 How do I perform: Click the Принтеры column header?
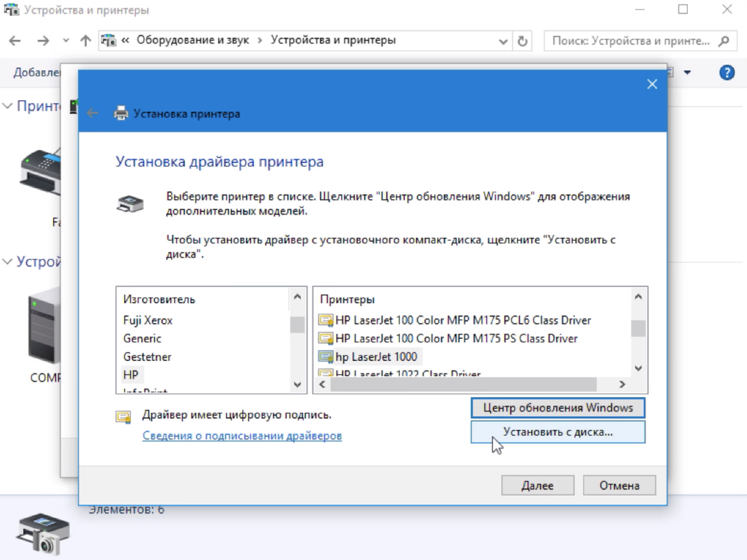pos(347,299)
